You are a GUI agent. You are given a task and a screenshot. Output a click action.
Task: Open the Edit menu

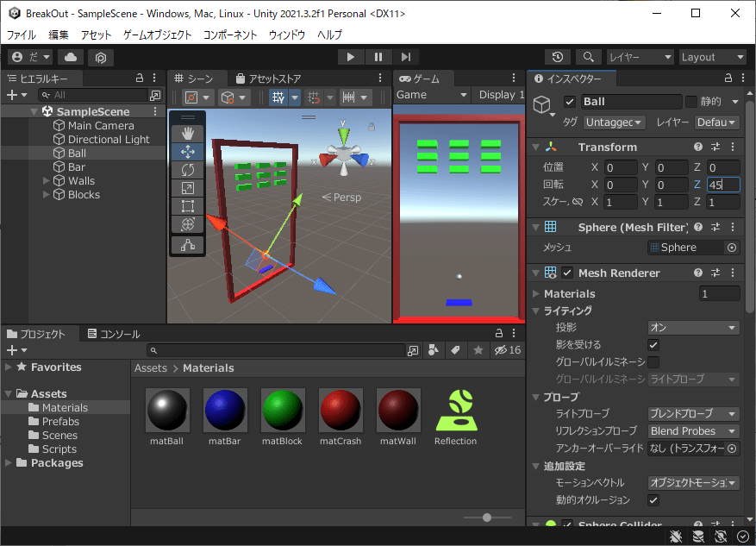59,35
